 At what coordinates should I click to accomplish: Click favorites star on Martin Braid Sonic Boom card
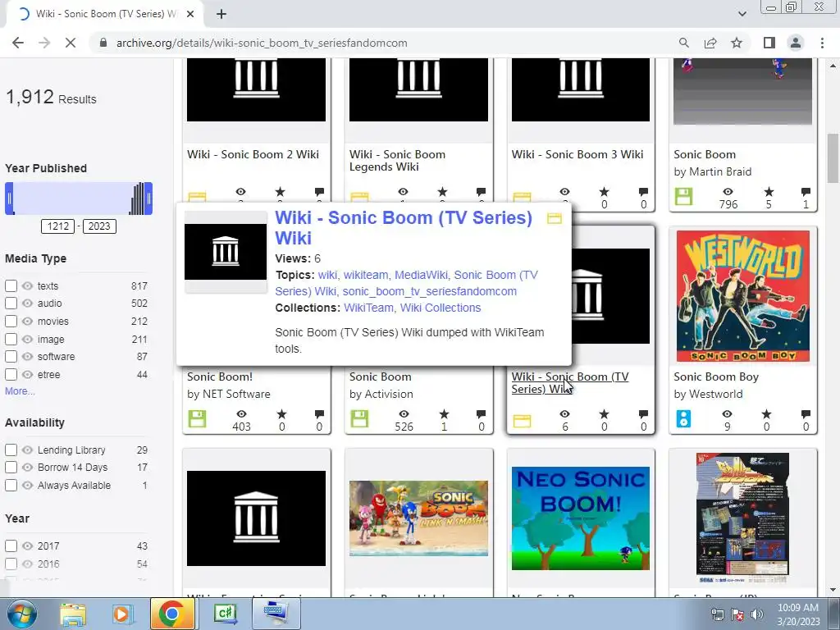[769, 191]
